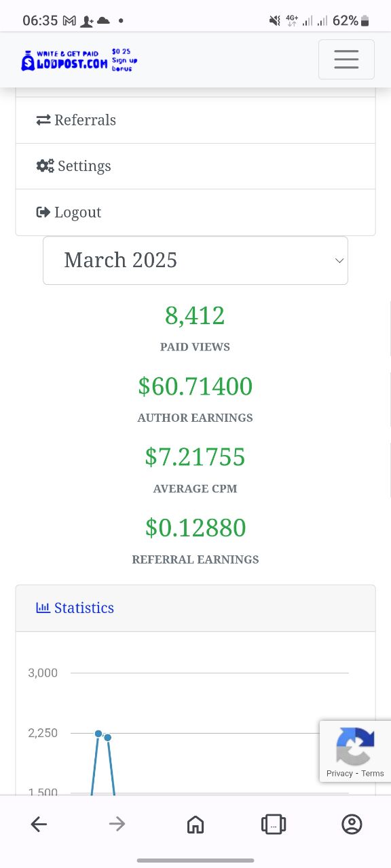Go to browser home page icon

(195, 825)
